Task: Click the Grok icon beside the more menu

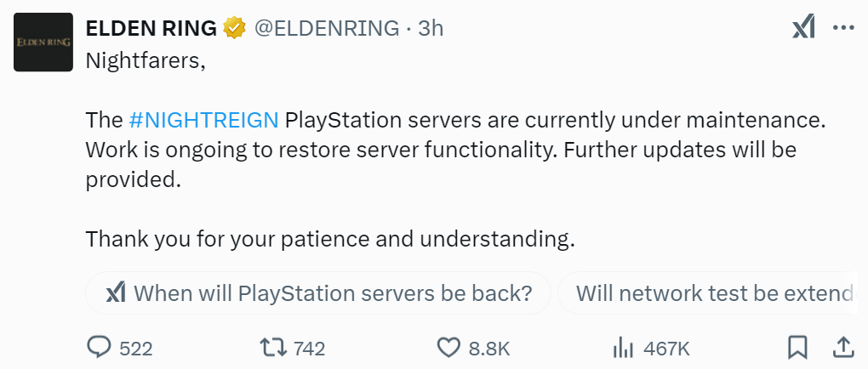Action: [x=802, y=28]
